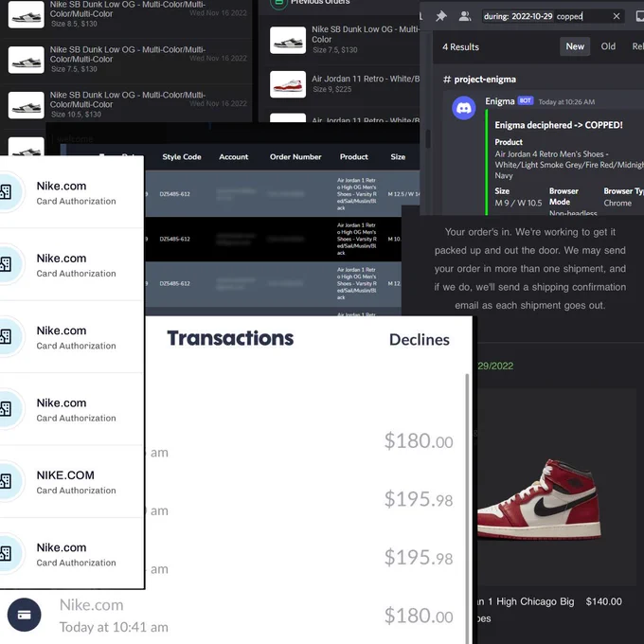Click the Discord search field containing 'copped'
The width and height of the screenshot is (644, 644).
pyautogui.click(x=552, y=16)
